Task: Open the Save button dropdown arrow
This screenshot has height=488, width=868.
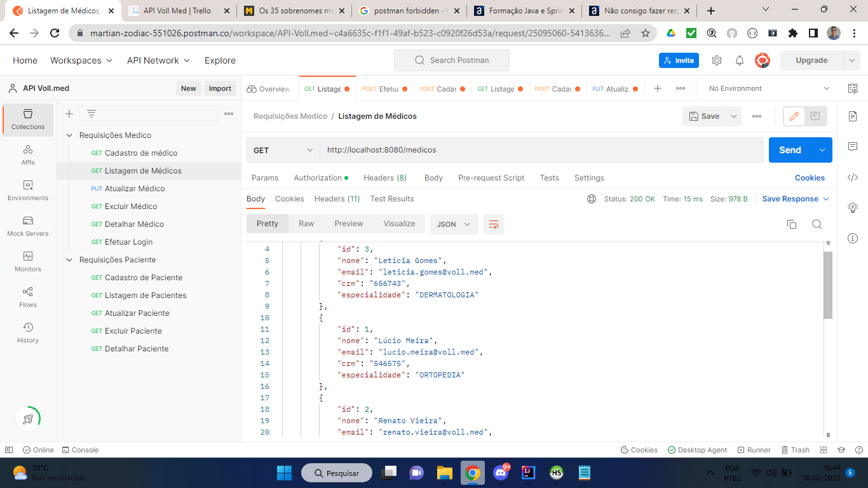Action: [x=734, y=116]
